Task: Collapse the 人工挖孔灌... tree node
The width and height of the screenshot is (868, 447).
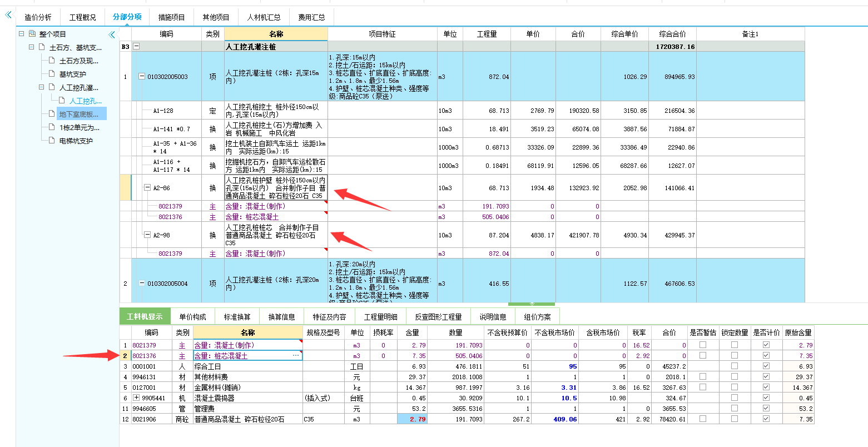Action: coord(42,87)
